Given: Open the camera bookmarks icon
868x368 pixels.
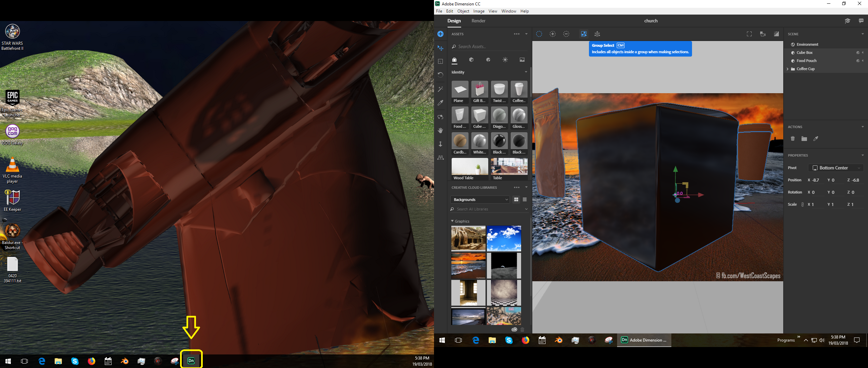Looking at the screenshot, I should tap(763, 34).
